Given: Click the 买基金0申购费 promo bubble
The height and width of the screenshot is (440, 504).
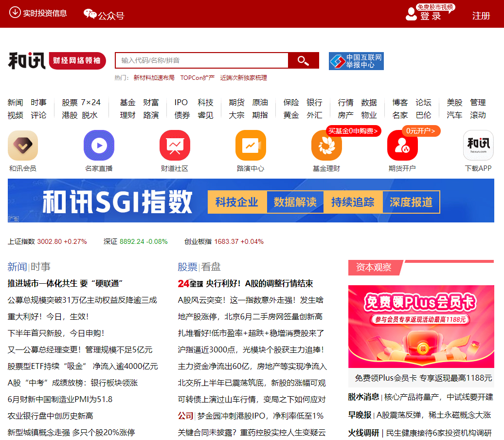Looking at the screenshot, I should click(x=353, y=131).
